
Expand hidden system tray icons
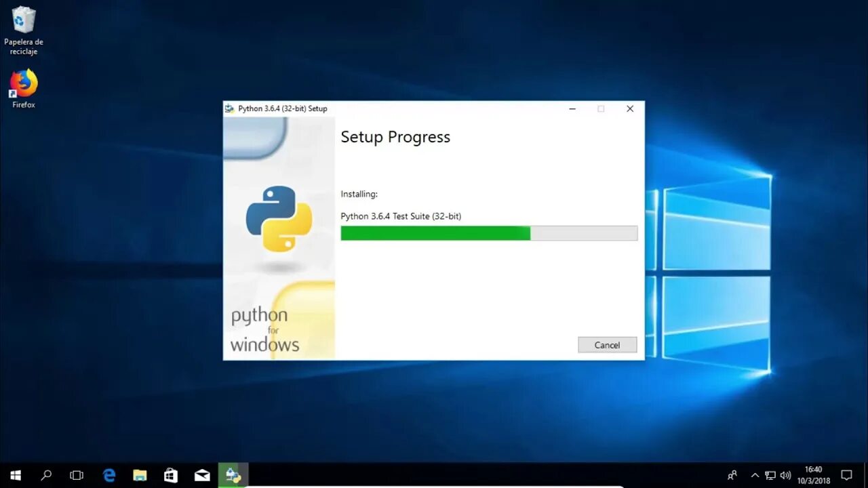click(755, 475)
